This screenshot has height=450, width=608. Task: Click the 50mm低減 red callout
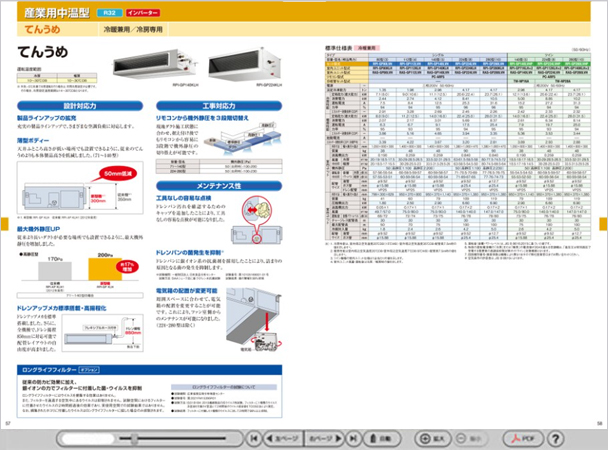coord(118,173)
